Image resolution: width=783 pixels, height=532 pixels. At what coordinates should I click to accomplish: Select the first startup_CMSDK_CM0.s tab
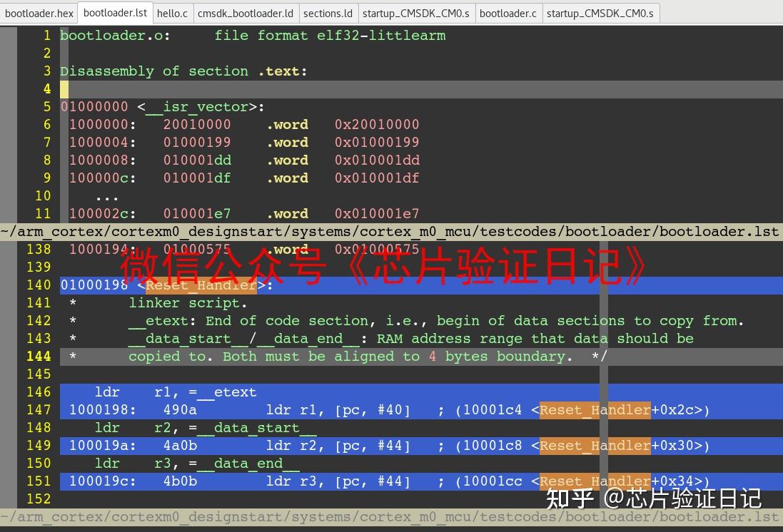coord(416,13)
